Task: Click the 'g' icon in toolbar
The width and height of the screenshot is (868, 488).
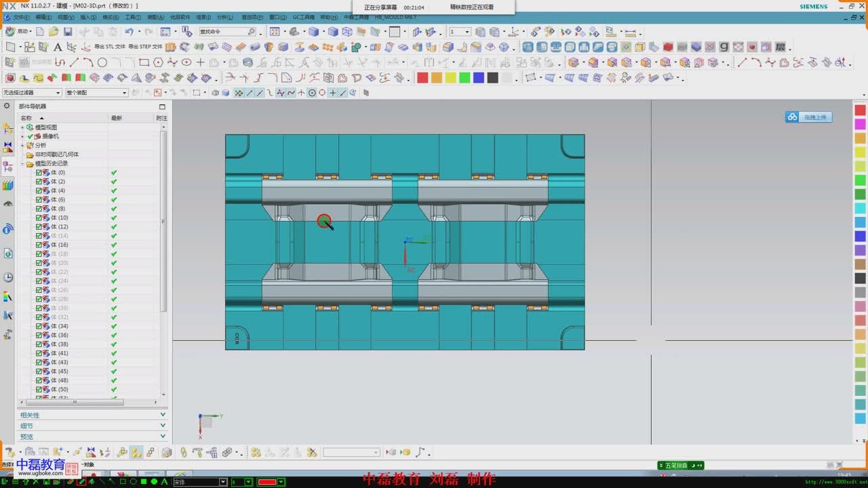Action: (x=724, y=47)
